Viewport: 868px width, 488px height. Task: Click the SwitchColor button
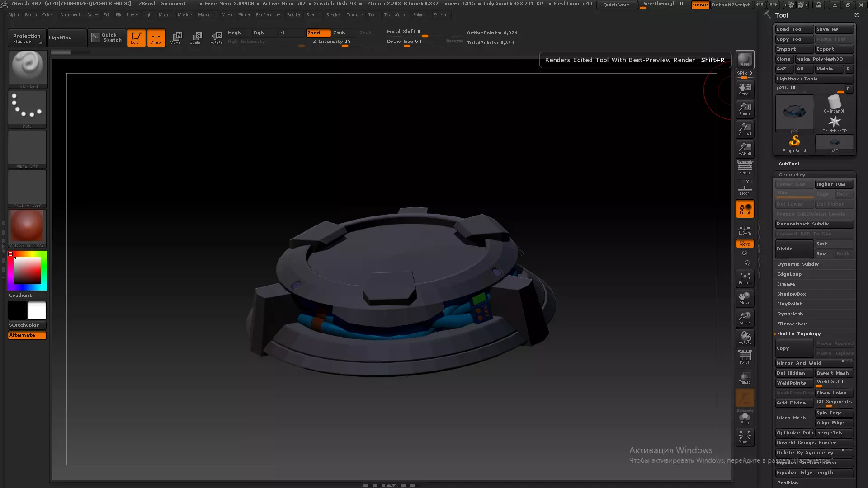tap(27, 325)
